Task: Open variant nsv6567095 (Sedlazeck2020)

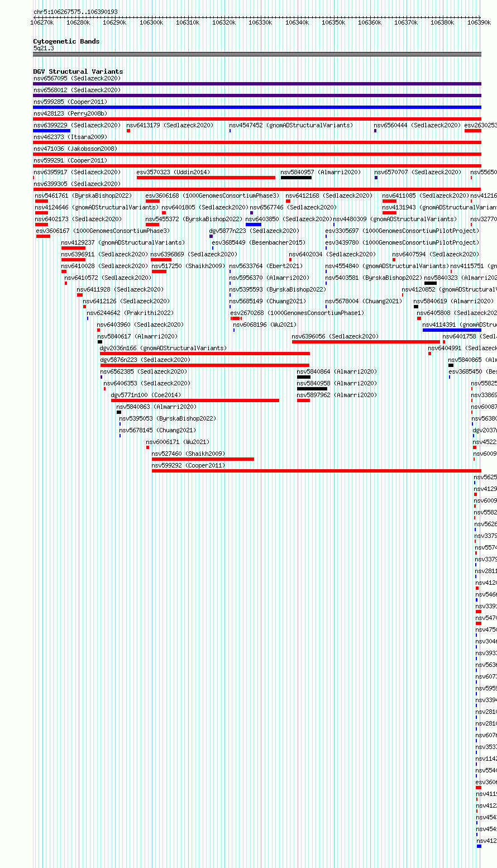Action: coord(77,78)
